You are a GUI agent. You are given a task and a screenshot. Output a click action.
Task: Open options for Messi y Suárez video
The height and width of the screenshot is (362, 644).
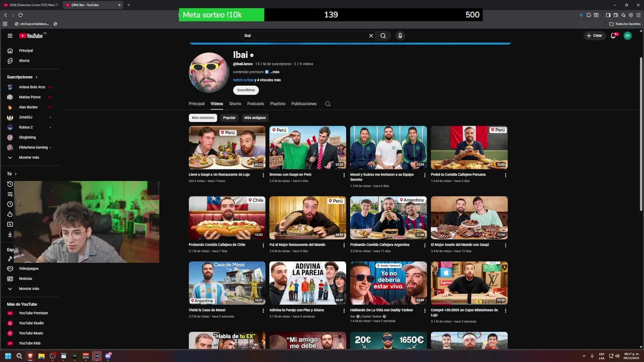[x=425, y=175]
